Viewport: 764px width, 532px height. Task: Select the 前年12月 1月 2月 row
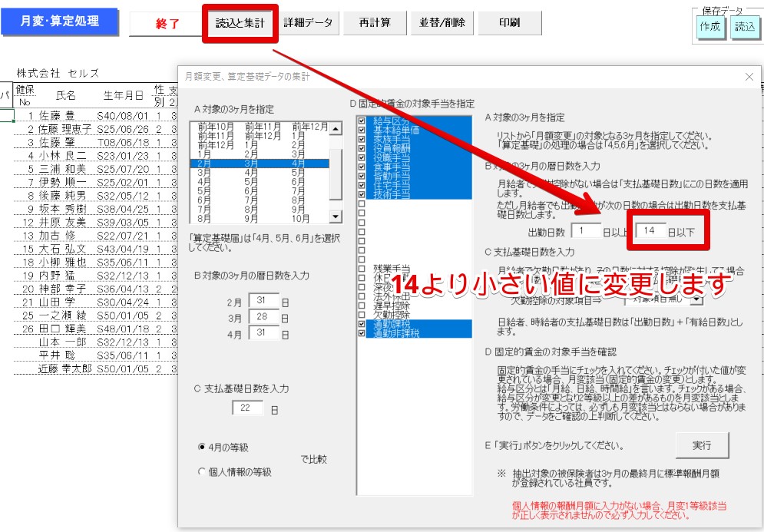260,145
